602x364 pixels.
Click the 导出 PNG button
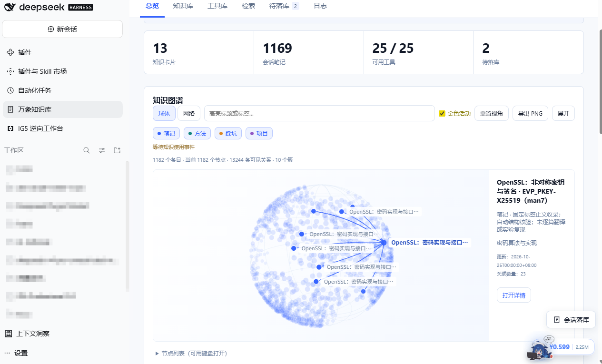[530, 113]
